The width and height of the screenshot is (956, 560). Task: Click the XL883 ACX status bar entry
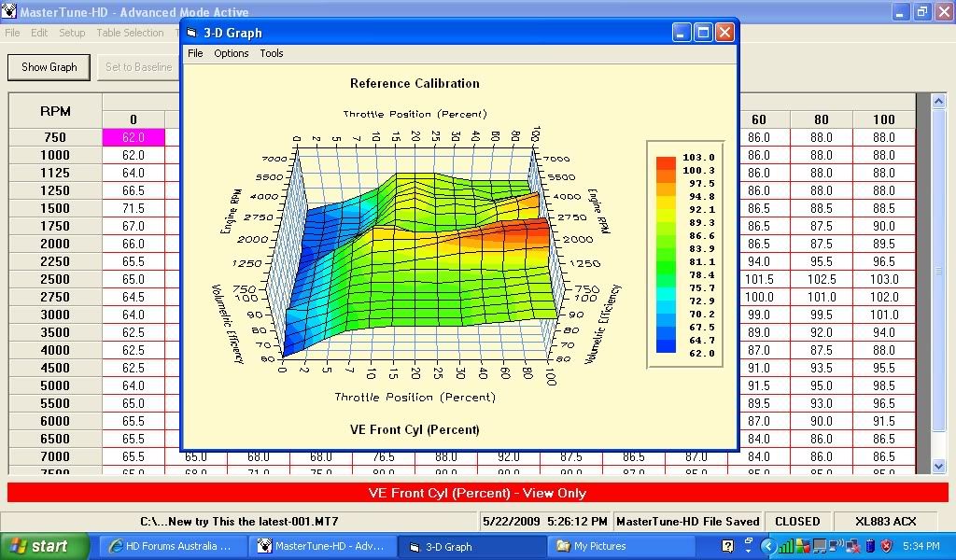coord(885,522)
